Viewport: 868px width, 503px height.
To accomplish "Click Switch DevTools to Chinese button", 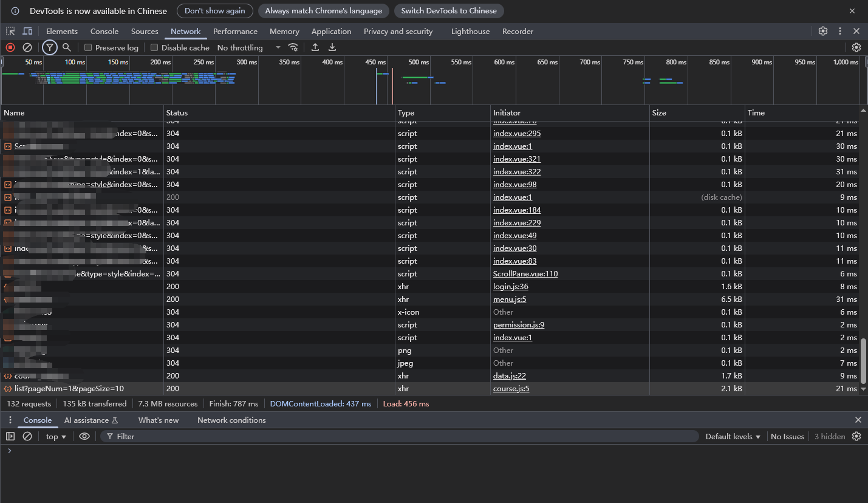I will [449, 11].
